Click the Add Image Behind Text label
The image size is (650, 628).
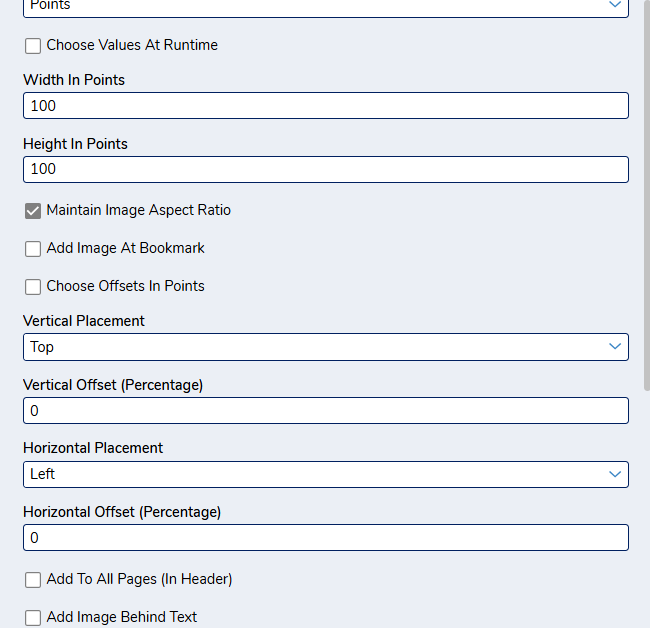pos(121,617)
